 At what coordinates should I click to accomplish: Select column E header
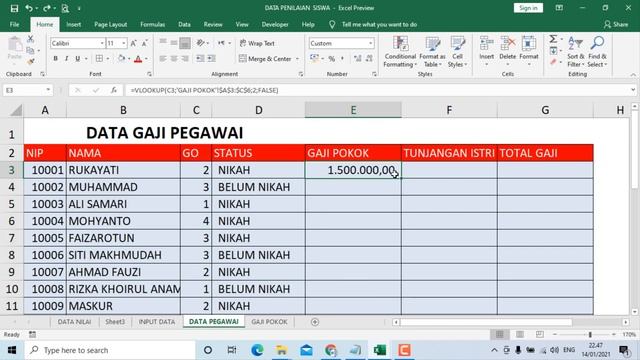tap(353, 110)
